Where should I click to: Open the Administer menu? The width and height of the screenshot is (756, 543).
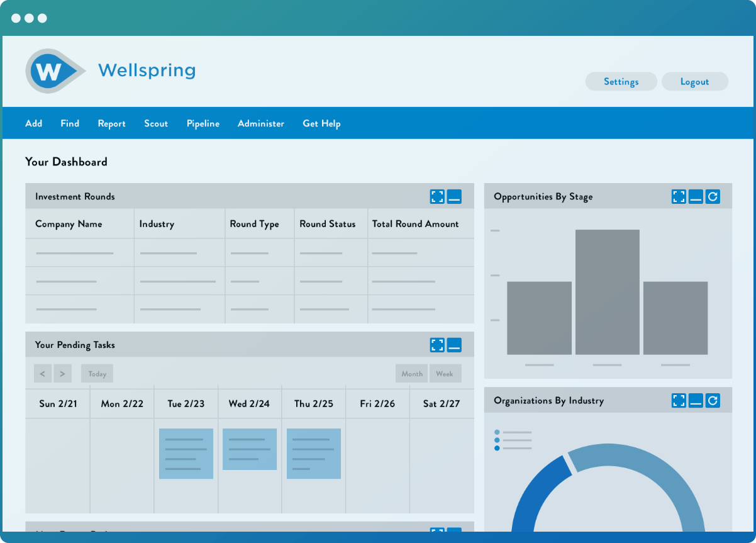[261, 123]
